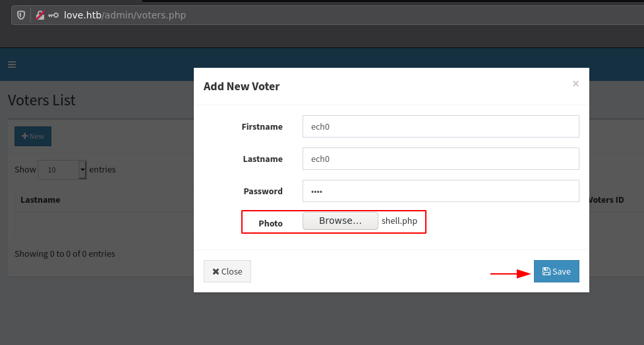Click the Photo field label
Screen dimensions: 644x345
click(x=270, y=223)
